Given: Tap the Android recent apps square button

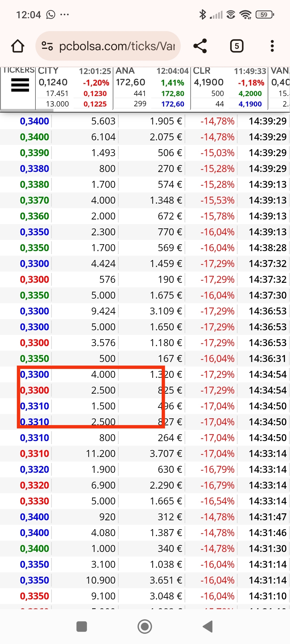Looking at the screenshot, I should 82,627.
